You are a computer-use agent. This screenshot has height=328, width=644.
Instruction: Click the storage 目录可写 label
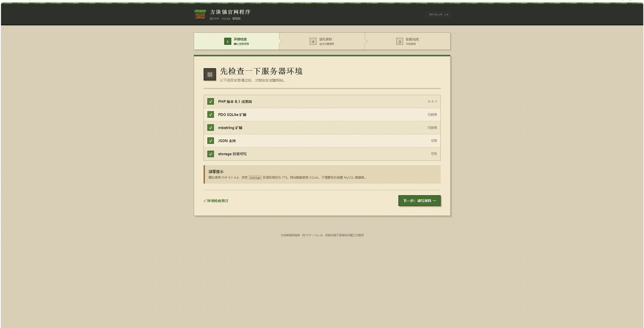click(232, 154)
